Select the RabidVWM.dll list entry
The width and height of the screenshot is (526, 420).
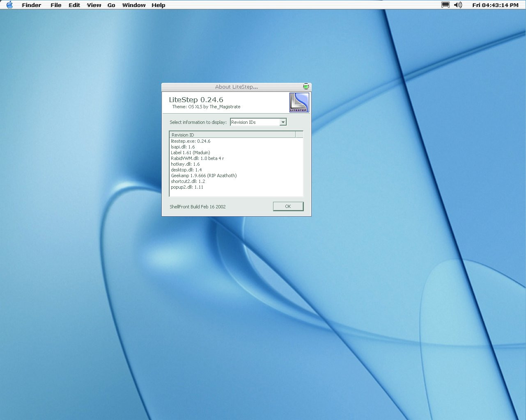[197, 158]
